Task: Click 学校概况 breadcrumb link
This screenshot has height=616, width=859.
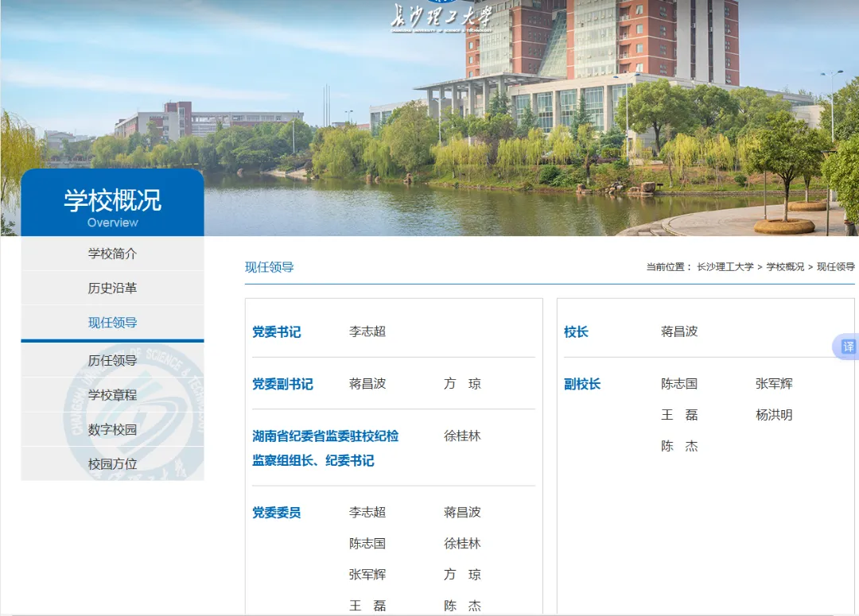Action: (785, 266)
